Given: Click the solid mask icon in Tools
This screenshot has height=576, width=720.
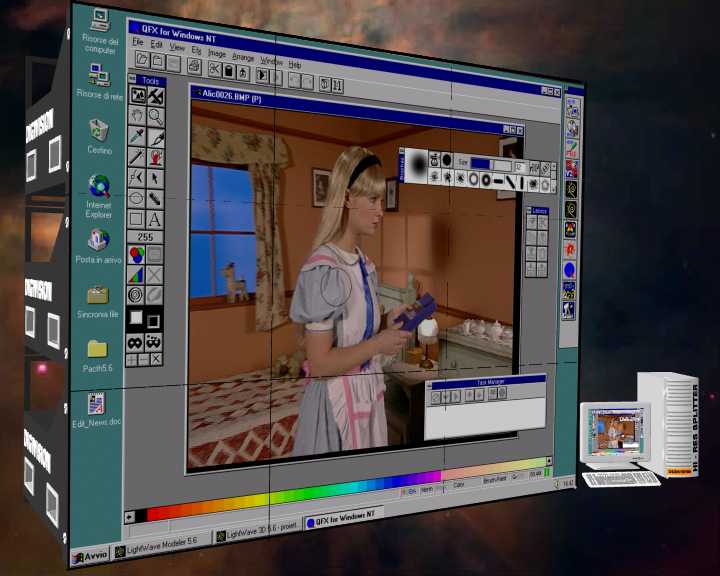Looking at the screenshot, I should tap(135, 342).
